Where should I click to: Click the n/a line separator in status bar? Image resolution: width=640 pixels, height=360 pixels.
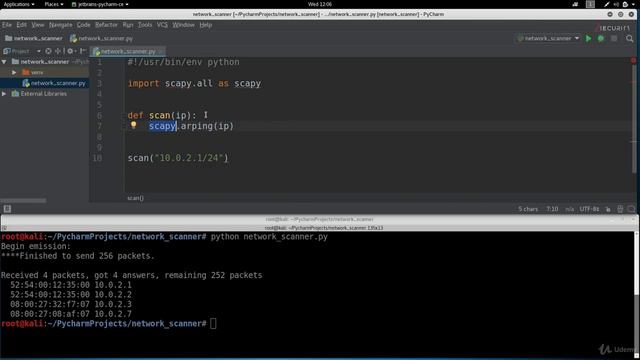(x=569, y=209)
